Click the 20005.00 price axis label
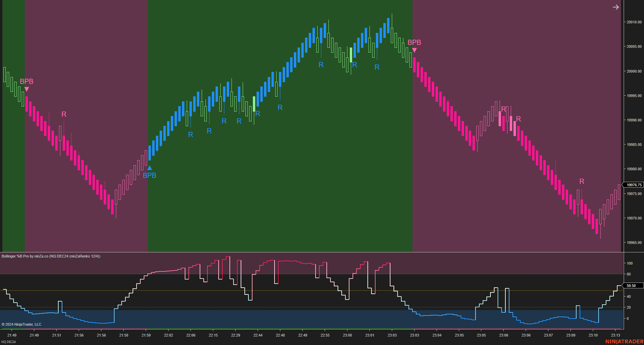Image resolution: width=644 pixels, height=345 pixels. click(634, 46)
